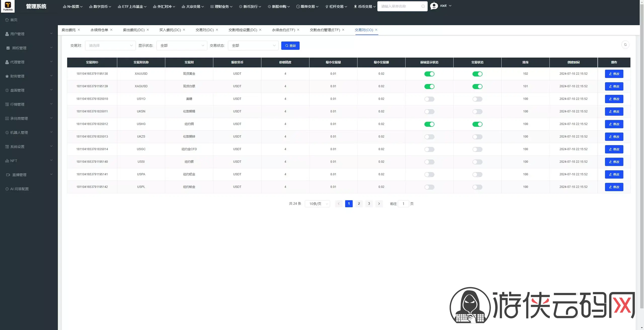Open the 显示状态 dropdown
Screen dimensions: 644x330
point(182,46)
